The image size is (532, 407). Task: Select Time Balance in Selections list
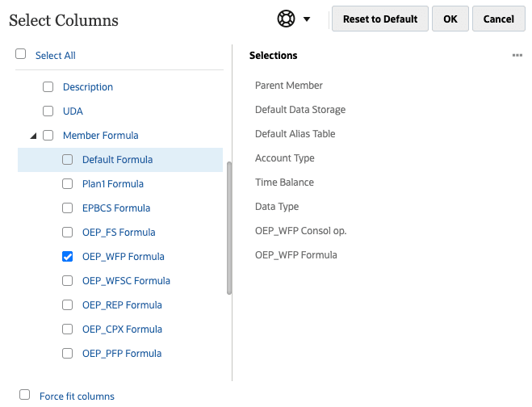click(x=284, y=183)
